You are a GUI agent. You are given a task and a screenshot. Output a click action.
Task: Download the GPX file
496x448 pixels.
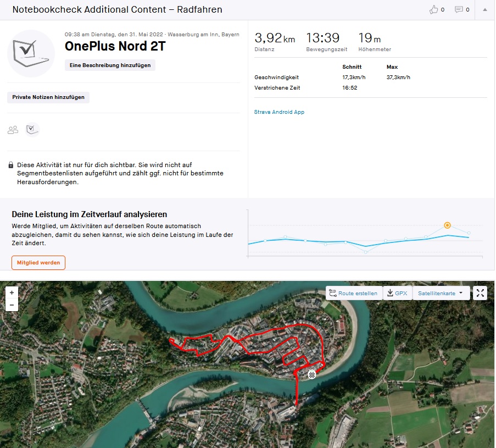tap(397, 293)
